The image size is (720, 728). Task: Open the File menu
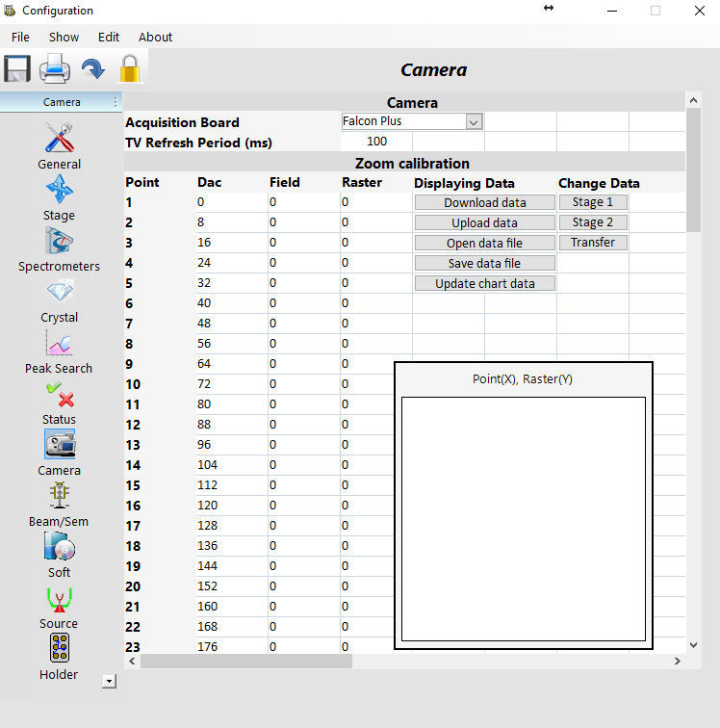[x=20, y=38]
